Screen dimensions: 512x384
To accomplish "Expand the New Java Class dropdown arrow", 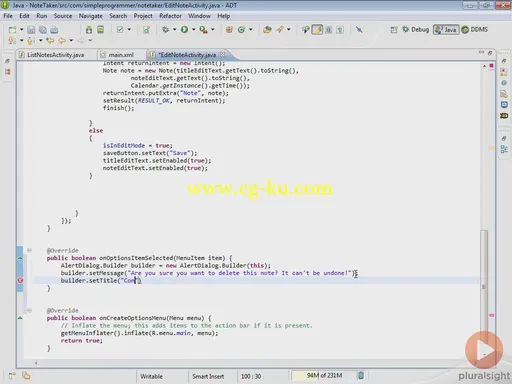I will point(250,30).
